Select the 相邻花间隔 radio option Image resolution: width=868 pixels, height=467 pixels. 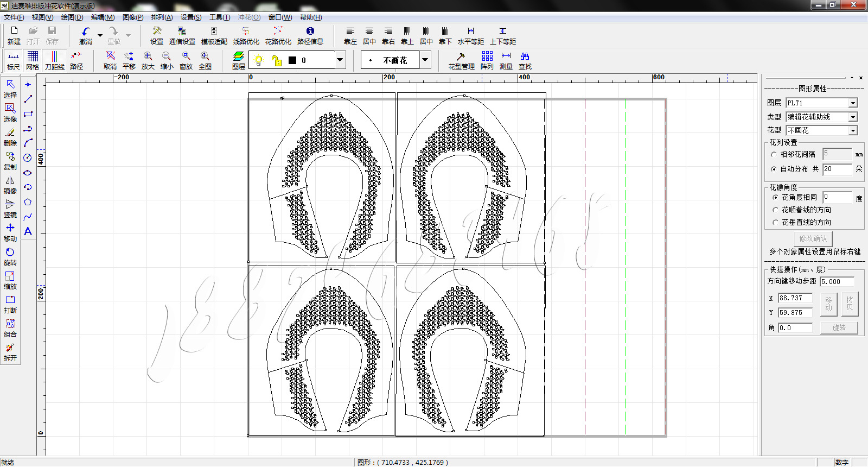(x=774, y=155)
